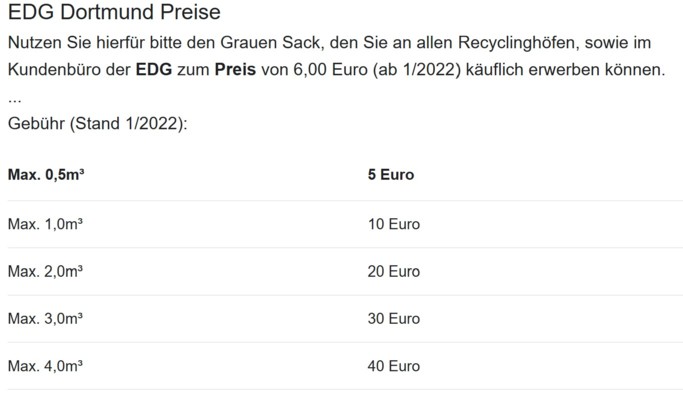This screenshot has width=683, height=403.
Task: Select the '5 Euro' table cell
Action: tap(391, 175)
